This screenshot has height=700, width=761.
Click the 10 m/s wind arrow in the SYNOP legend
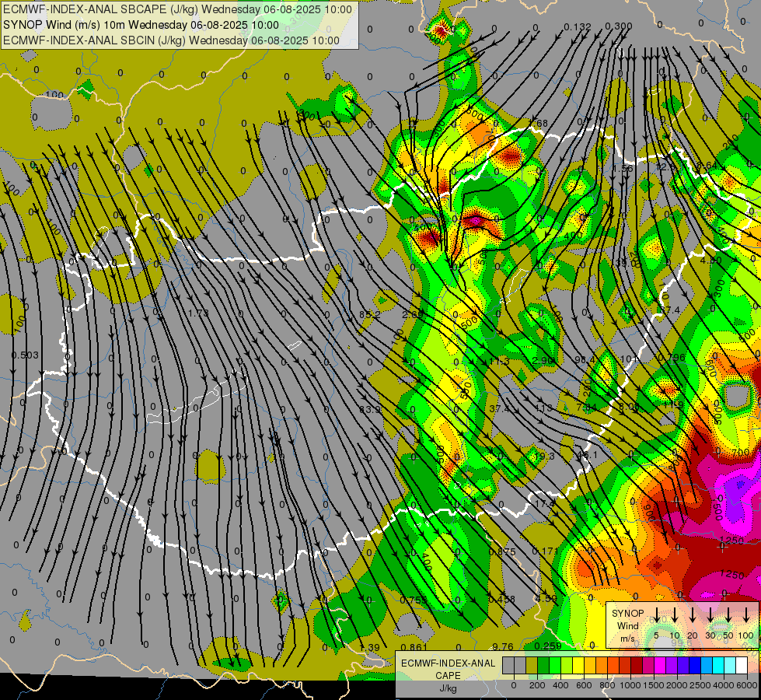pos(674,615)
